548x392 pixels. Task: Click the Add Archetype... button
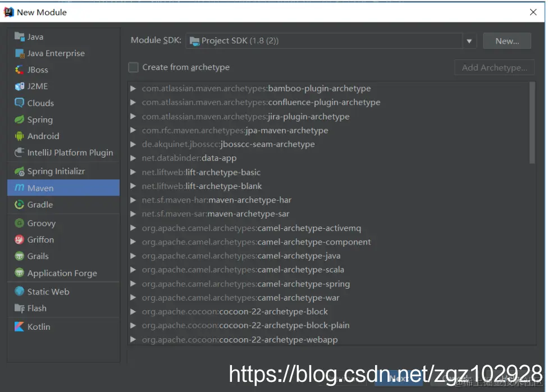click(494, 67)
